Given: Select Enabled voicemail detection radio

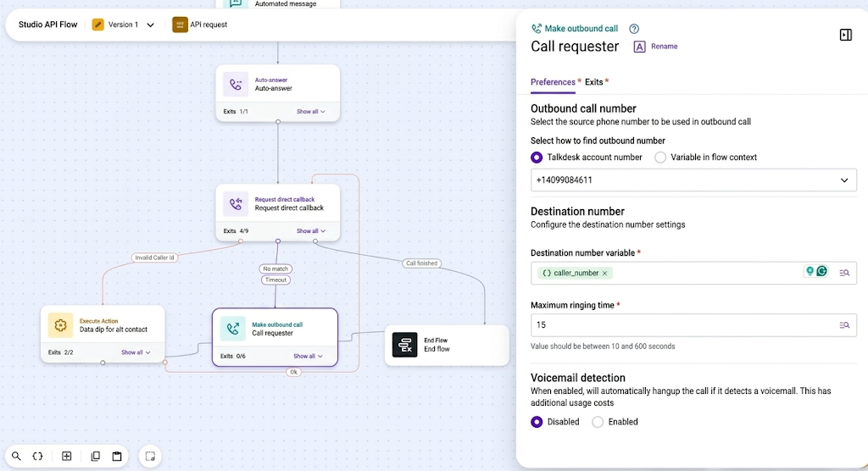Looking at the screenshot, I should pos(598,422).
